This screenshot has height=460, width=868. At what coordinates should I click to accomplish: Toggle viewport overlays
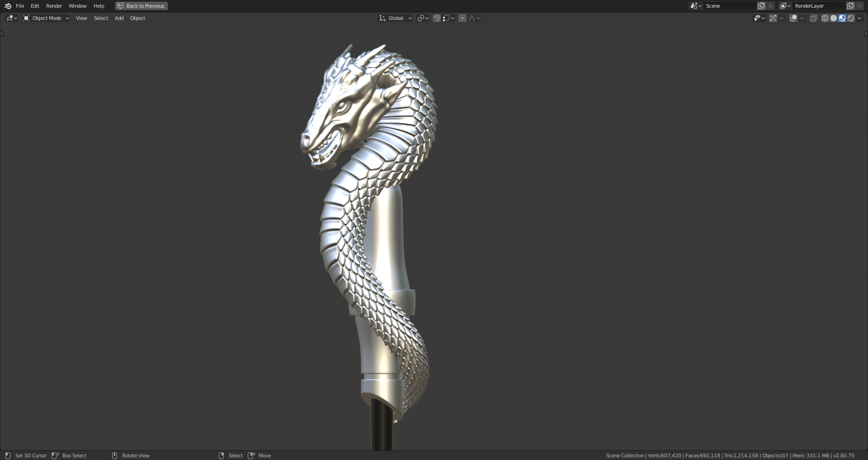pyautogui.click(x=793, y=18)
